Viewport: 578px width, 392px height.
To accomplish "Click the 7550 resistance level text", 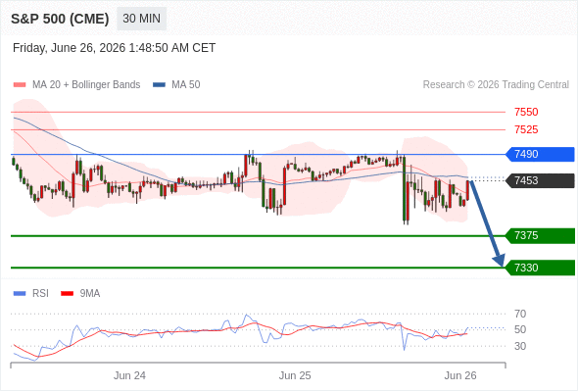I will click(526, 112).
